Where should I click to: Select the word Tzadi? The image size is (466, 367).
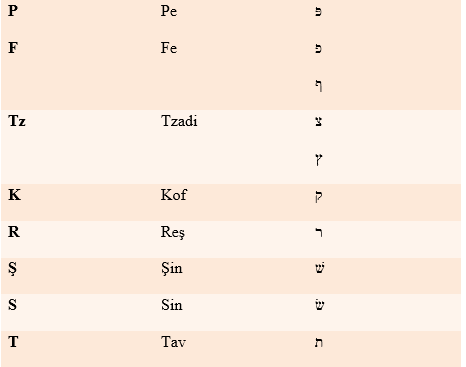click(x=179, y=121)
